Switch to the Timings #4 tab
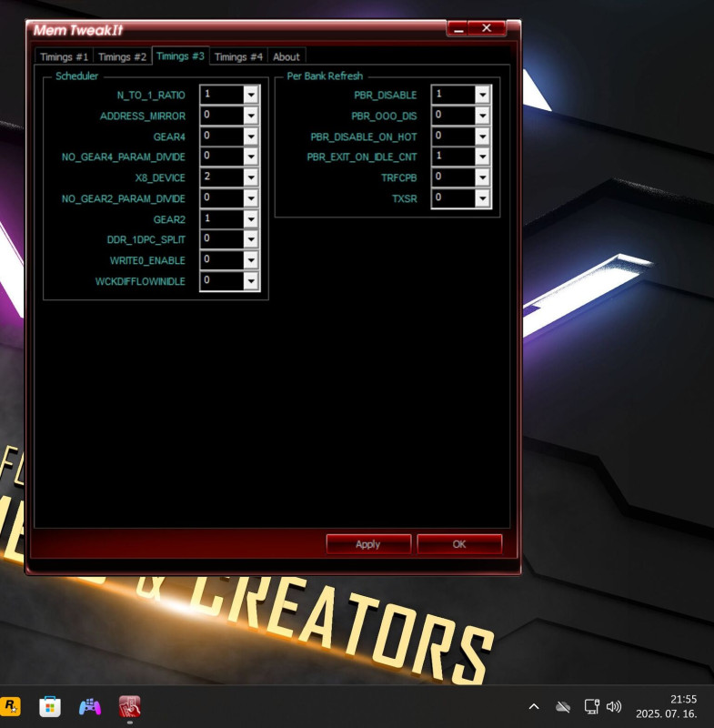This screenshot has width=714, height=728. (x=238, y=57)
